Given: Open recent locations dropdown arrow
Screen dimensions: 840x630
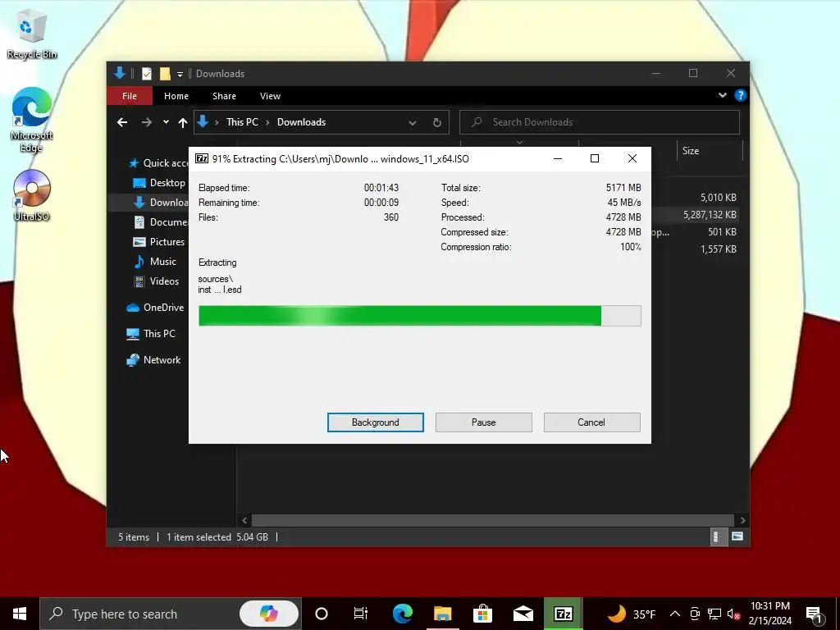Looking at the screenshot, I should pos(166,122).
